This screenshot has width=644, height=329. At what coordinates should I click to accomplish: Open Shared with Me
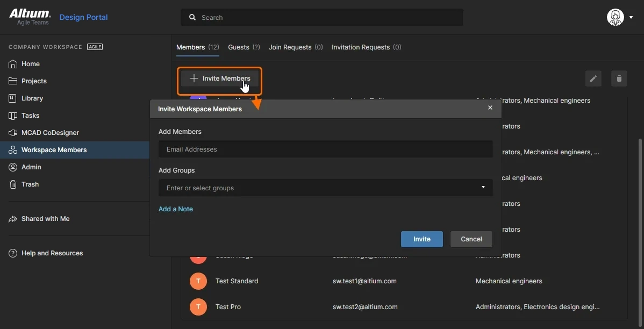[46, 219]
